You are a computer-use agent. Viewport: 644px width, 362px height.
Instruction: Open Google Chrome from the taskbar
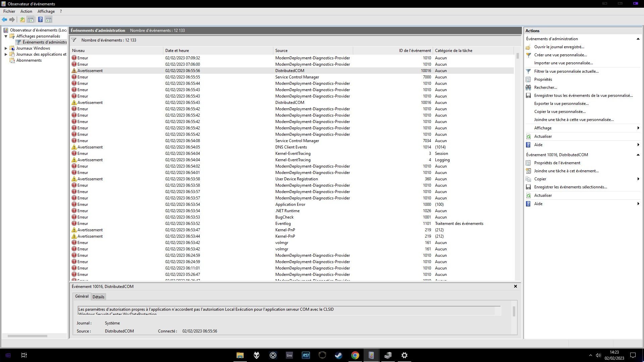tap(355, 355)
